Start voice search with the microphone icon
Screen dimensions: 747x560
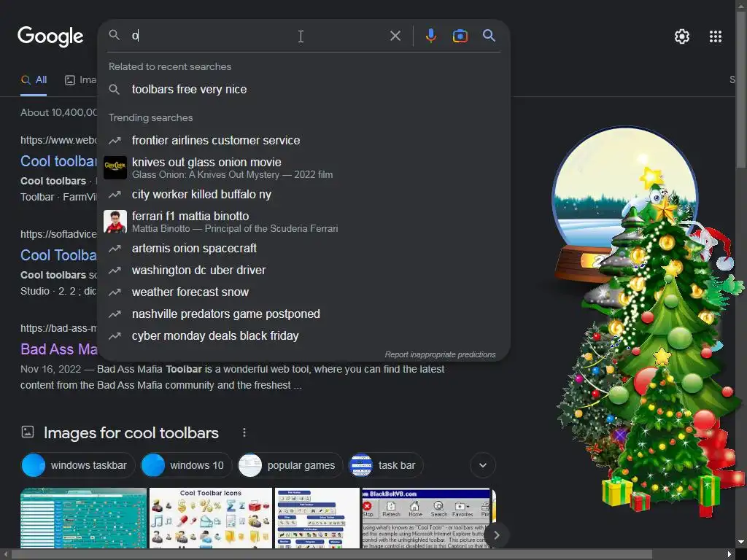click(430, 36)
